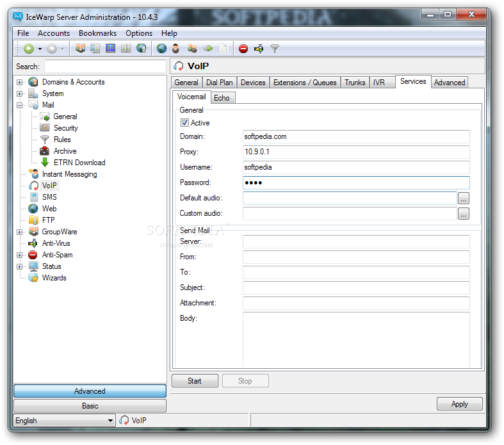Collapse the Mail tree node
The image size is (504, 445).
tap(20, 105)
